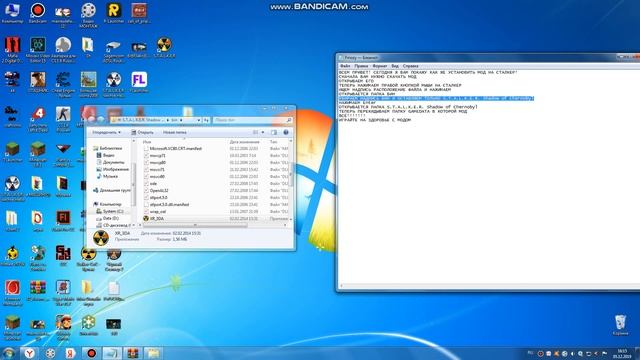Click the clock in the system tray
Image resolution: width=640 pixels, height=360 pixels.
622,353
